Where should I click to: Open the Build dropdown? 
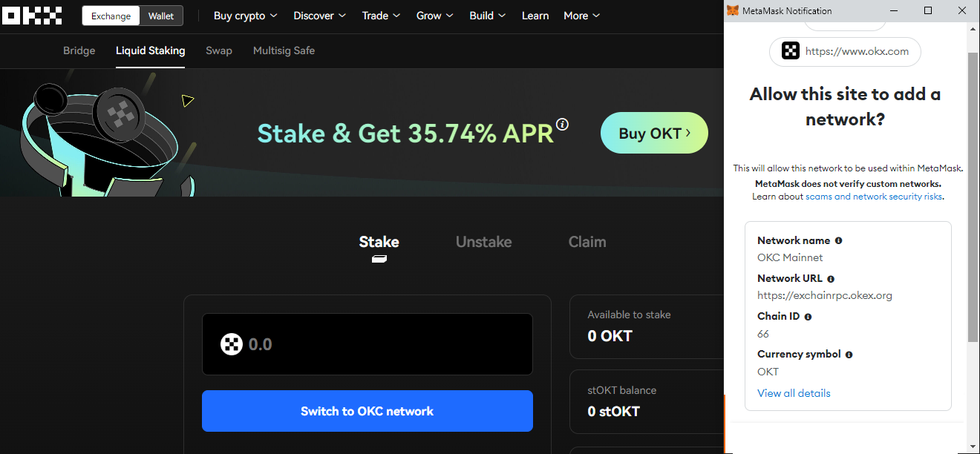coord(488,16)
